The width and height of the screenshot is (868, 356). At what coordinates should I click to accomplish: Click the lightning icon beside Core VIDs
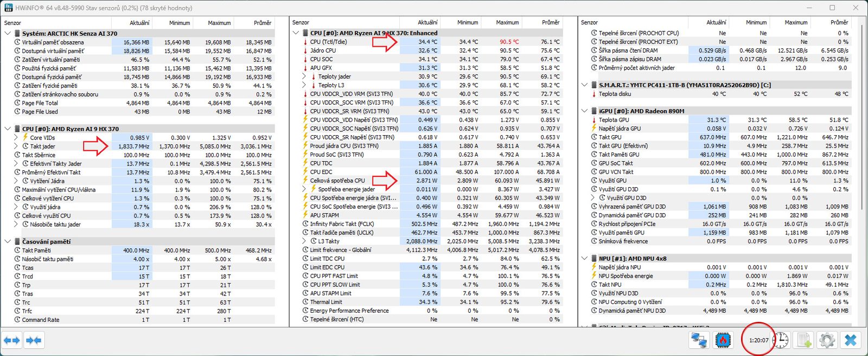25,137
